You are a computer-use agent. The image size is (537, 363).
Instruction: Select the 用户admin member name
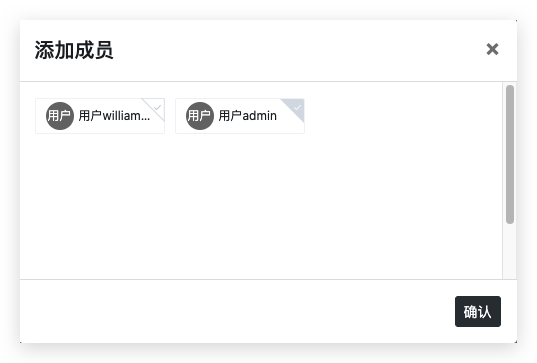pyautogui.click(x=248, y=116)
